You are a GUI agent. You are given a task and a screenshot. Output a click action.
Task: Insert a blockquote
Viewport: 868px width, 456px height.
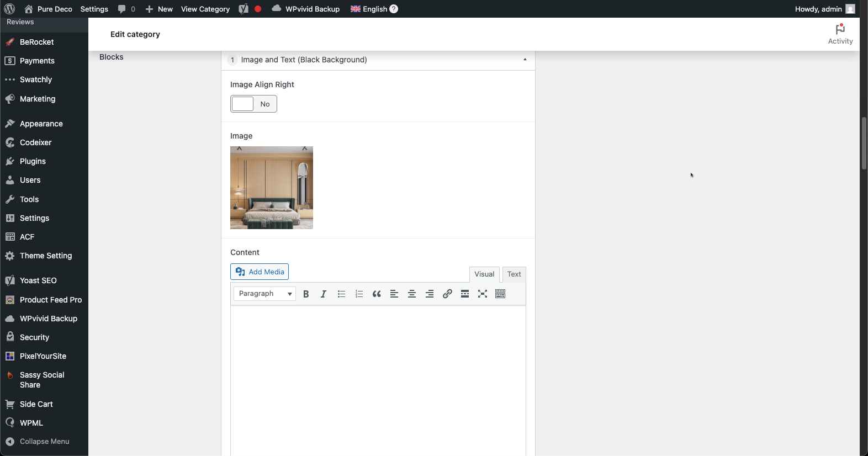tap(377, 294)
